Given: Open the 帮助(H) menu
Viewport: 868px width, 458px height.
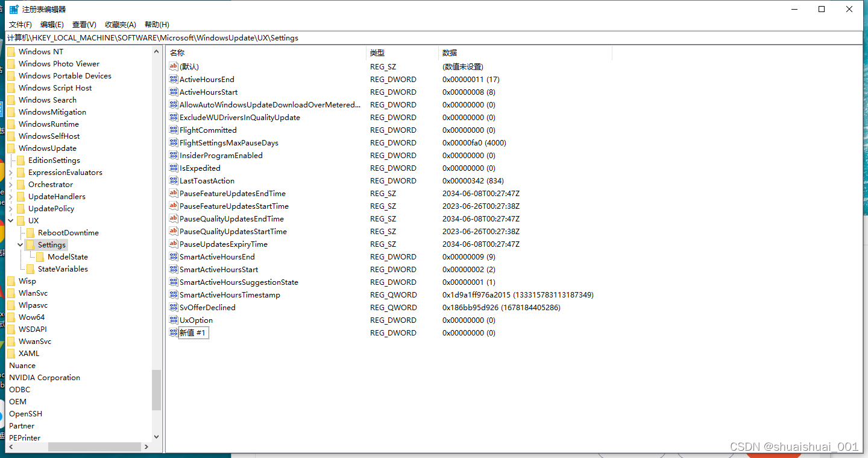Looking at the screenshot, I should [157, 24].
